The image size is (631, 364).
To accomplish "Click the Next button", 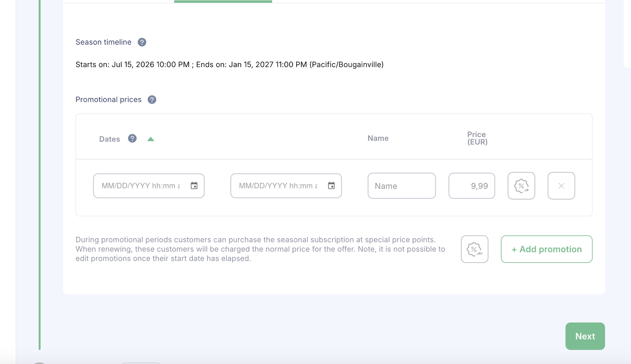I will click(585, 336).
